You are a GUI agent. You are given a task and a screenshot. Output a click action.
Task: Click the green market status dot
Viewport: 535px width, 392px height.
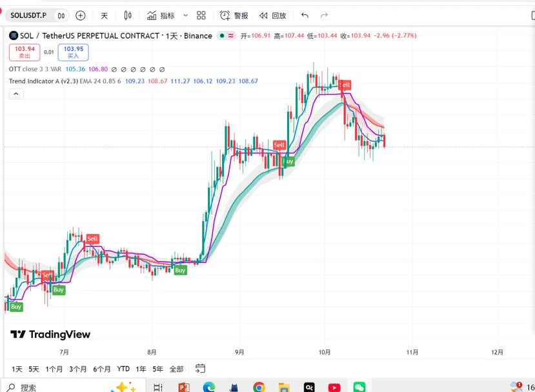click(x=222, y=35)
